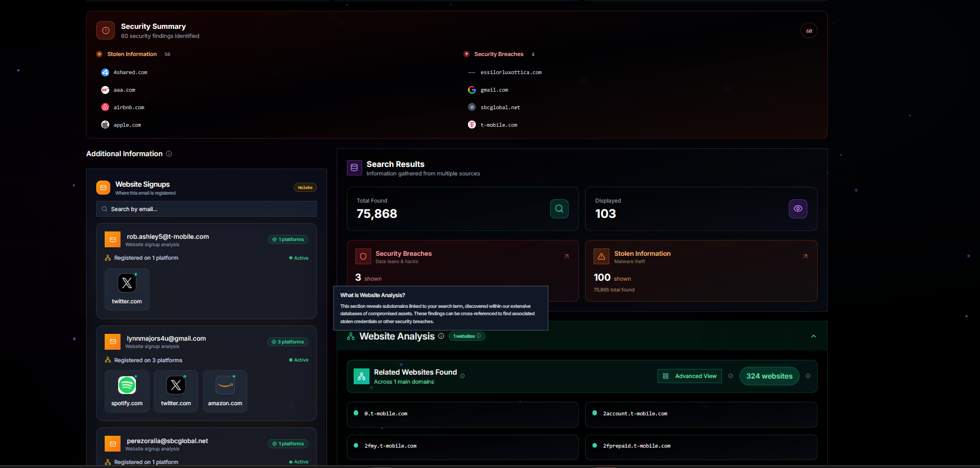This screenshot has height=468, width=980.
Task: Click twitter.com tile under lynnmajors4u
Action: point(176,391)
